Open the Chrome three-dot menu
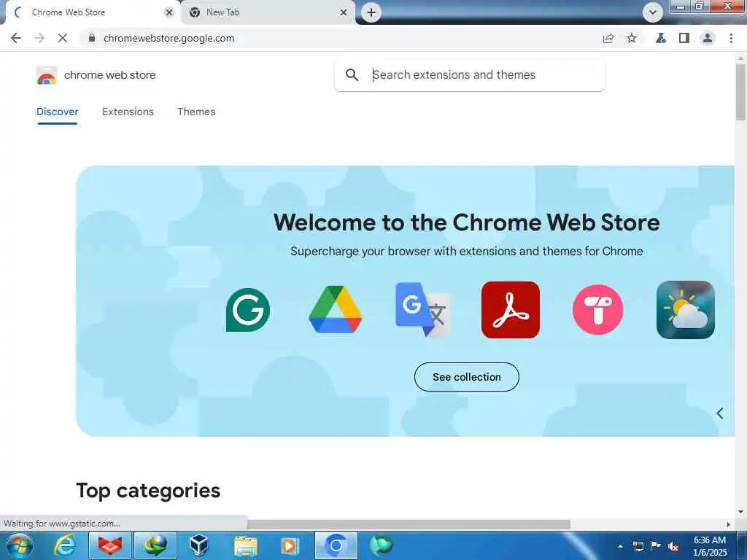Image resolution: width=747 pixels, height=560 pixels. tap(731, 38)
